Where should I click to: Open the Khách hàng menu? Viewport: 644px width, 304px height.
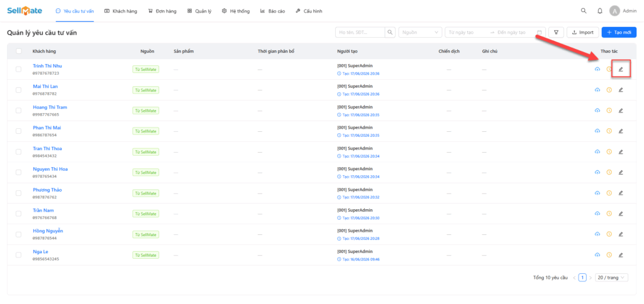(121, 11)
